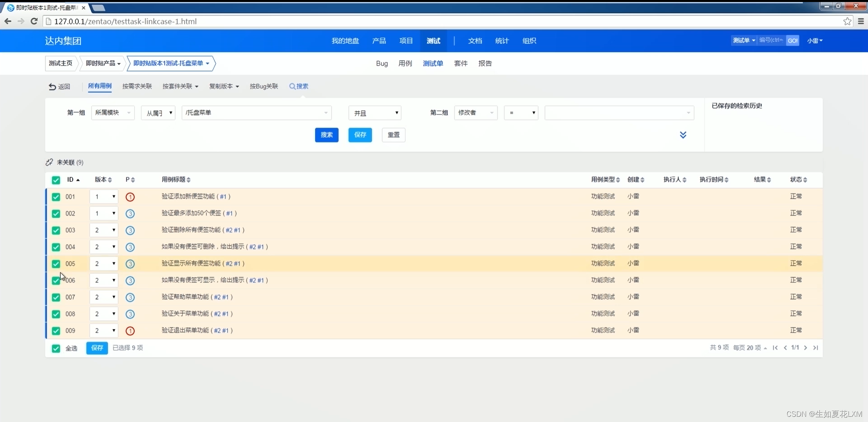868x422 pixels.
Task: Open /托盘菜单 module value dropdown
Action: (x=256, y=113)
